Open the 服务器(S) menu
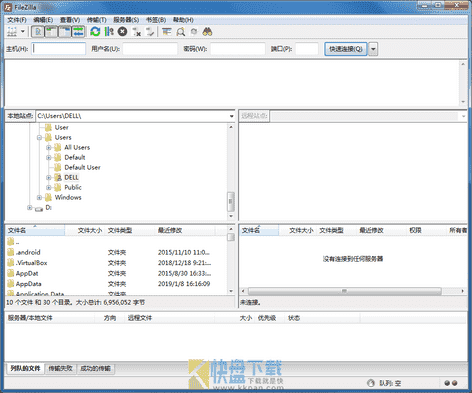Viewport: 472px width, 393px height. 126,20
